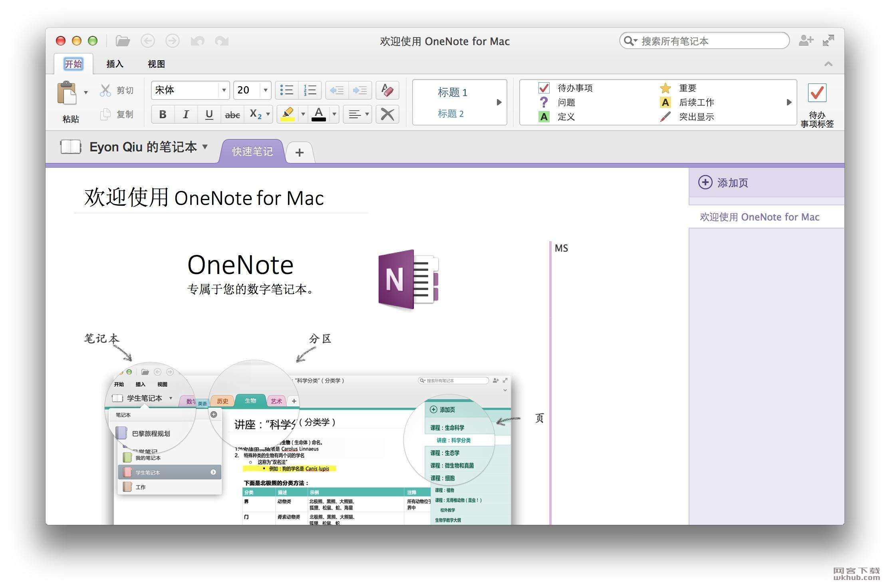Apply 标题 1 heading style
The width and height of the screenshot is (890, 588).
pos(452,92)
